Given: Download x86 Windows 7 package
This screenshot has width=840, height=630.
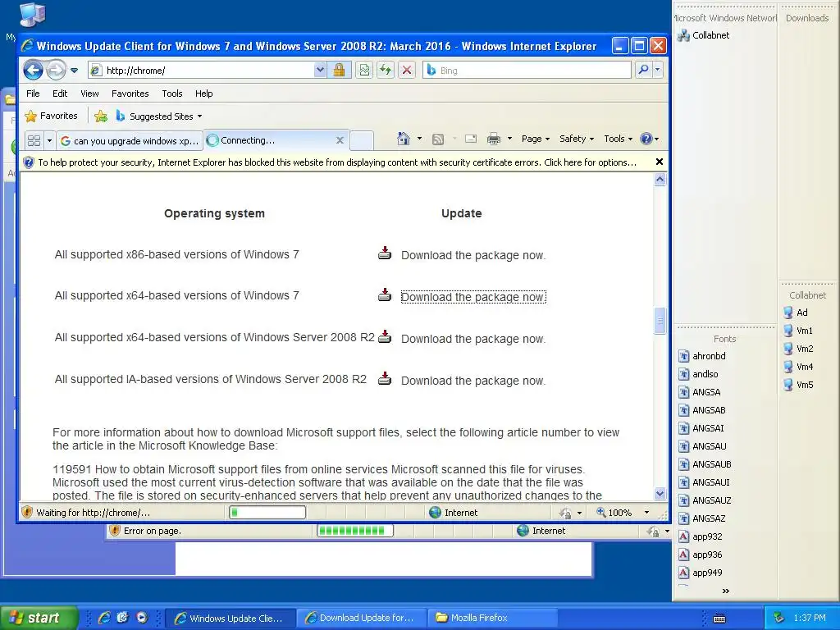Looking at the screenshot, I should tap(473, 256).
